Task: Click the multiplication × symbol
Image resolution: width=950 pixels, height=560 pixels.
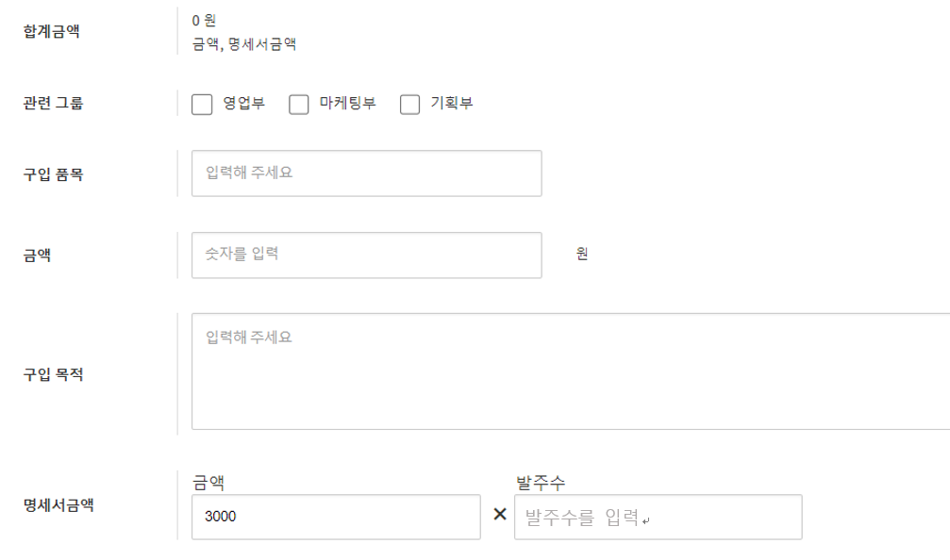Action: 500,515
